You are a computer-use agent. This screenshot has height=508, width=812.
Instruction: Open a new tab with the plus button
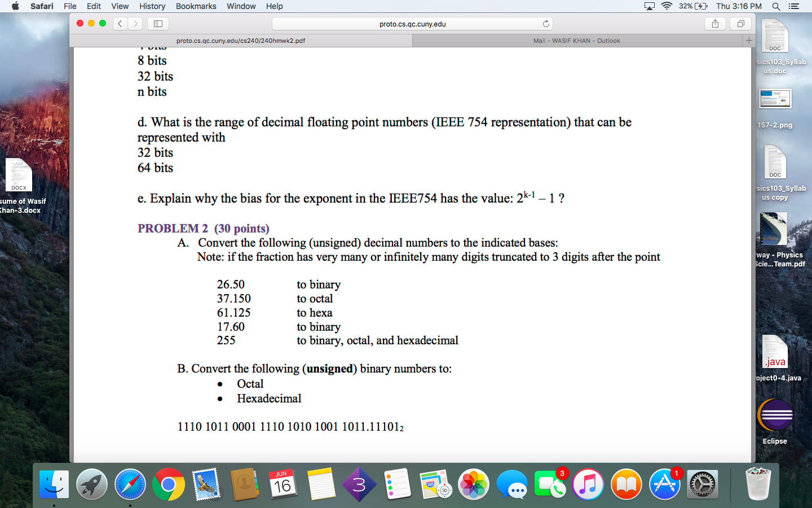click(x=748, y=40)
